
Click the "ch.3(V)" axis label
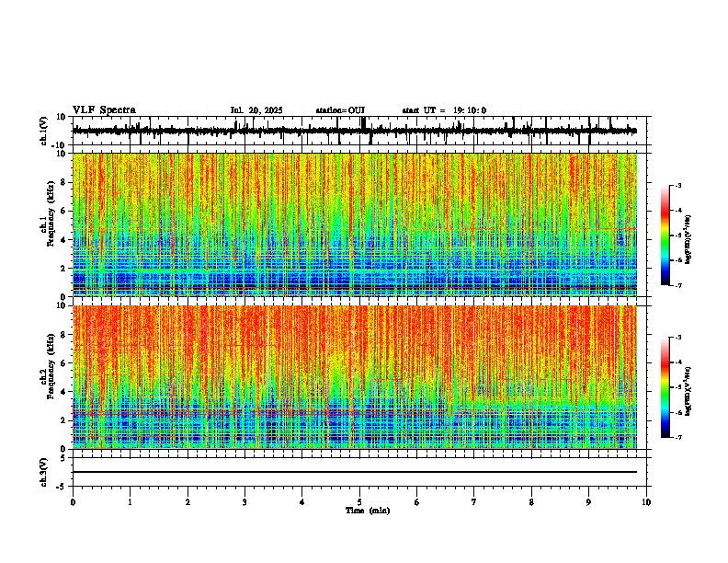tap(44, 472)
